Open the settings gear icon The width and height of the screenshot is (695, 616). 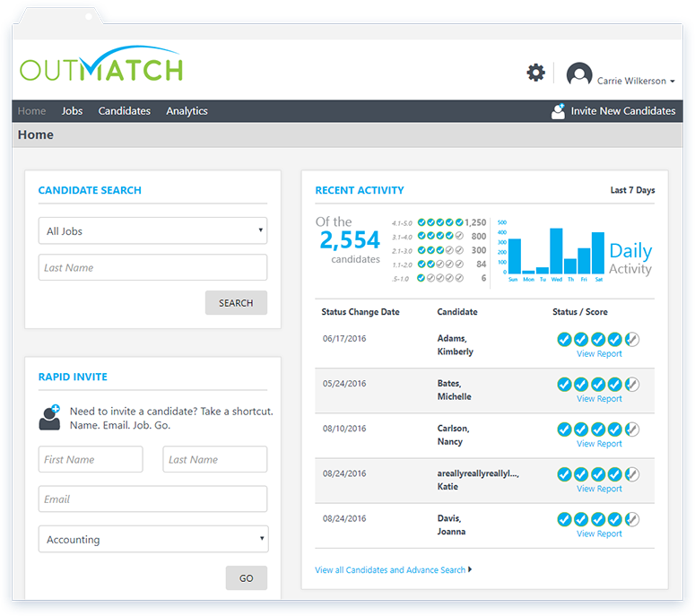coord(536,73)
